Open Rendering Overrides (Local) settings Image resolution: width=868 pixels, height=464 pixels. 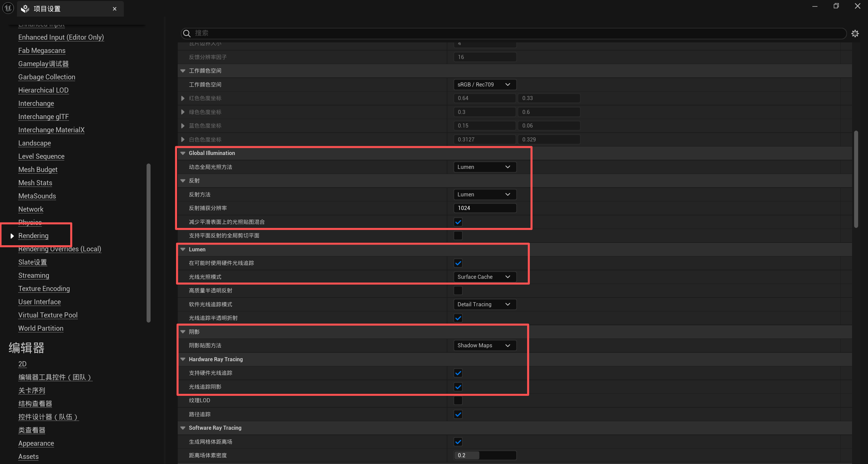coord(60,249)
